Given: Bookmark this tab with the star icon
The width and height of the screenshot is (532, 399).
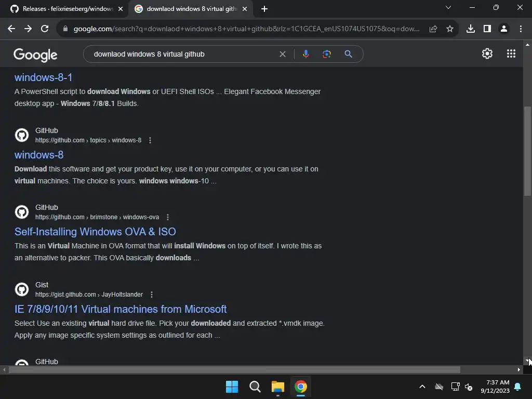Looking at the screenshot, I should pos(449,29).
